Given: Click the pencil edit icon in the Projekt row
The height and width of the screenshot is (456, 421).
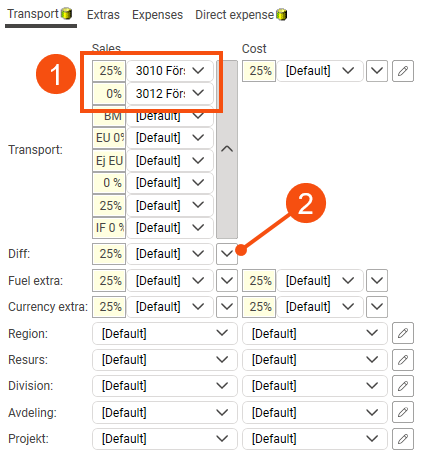Looking at the screenshot, I should tap(403, 439).
